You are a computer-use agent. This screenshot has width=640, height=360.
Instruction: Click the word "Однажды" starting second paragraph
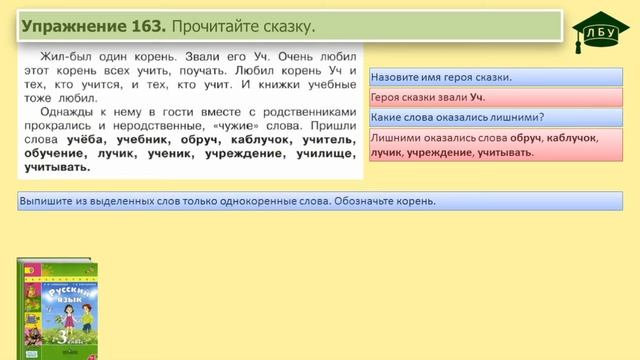coord(67,112)
